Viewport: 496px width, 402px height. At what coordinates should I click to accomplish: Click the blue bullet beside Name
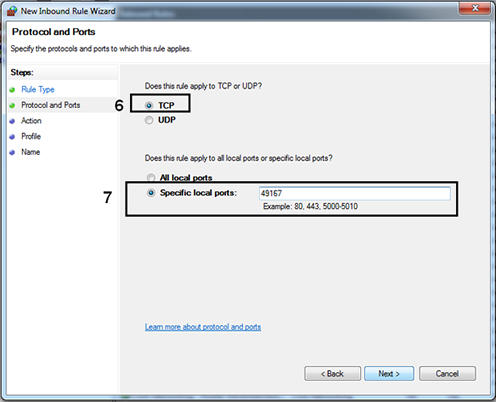(x=12, y=153)
